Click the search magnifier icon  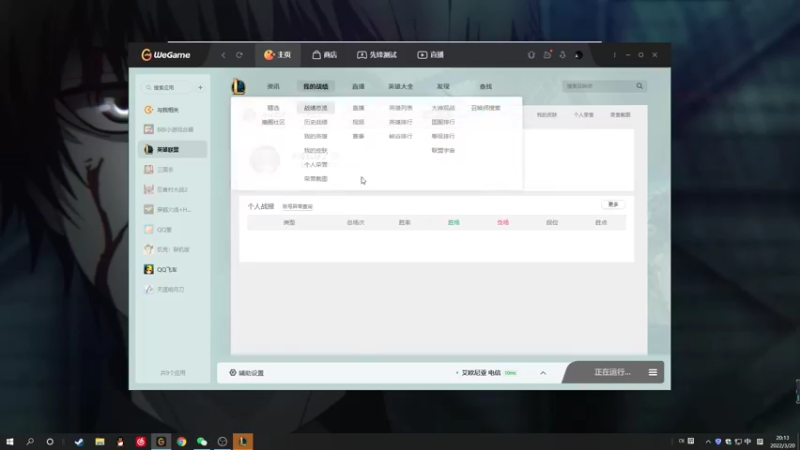(x=640, y=86)
